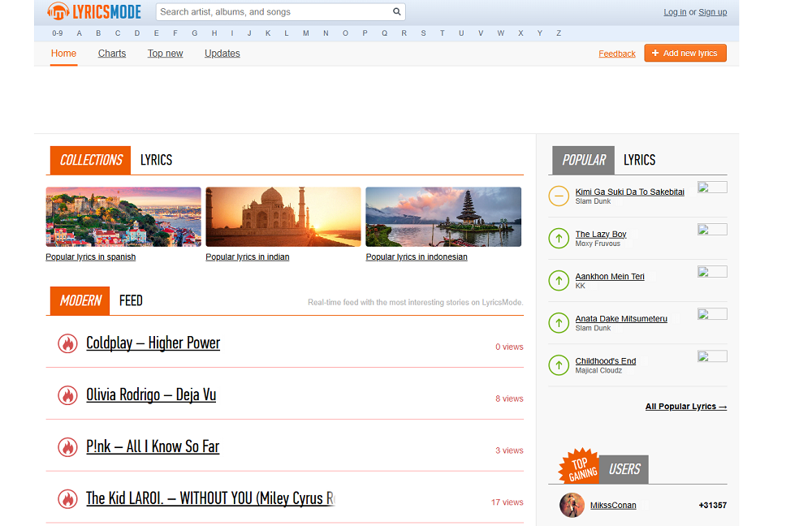Click the +31357 points value
The width and height of the screenshot is (812, 526).
pyautogui.click(x=713, y=505)
